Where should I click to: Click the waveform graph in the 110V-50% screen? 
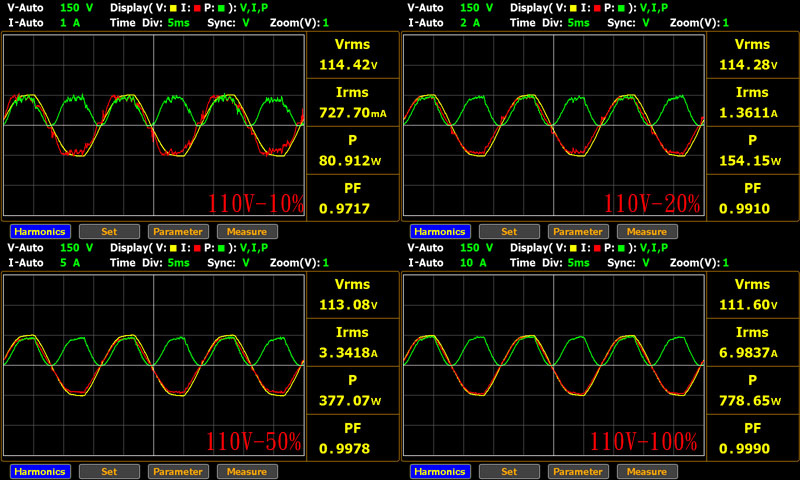click(154, 365)
